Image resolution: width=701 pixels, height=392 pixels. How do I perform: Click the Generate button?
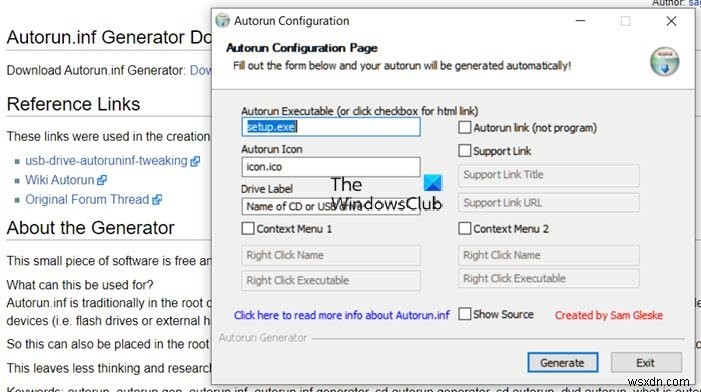tap(562, 362)
